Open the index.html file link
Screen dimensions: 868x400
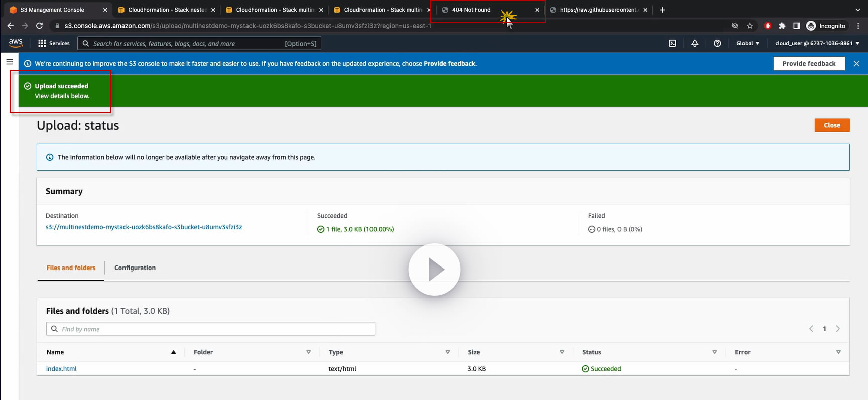coord(61,369)
